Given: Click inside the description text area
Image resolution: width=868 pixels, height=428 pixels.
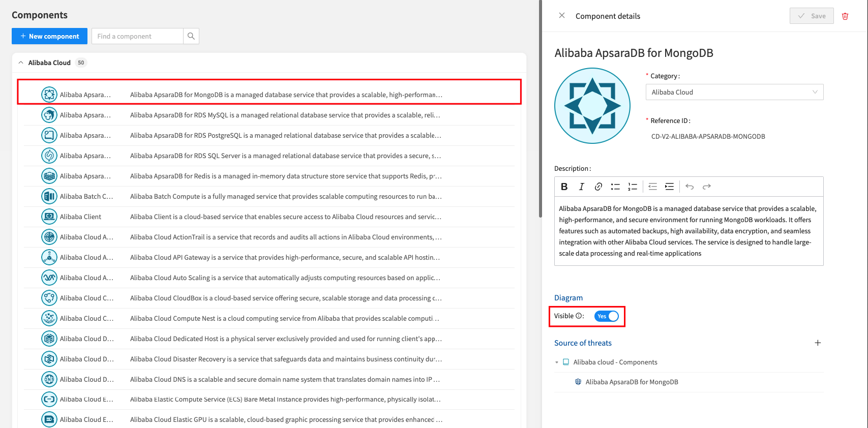Looking at the screenshot, I should [x=689, y=231].
